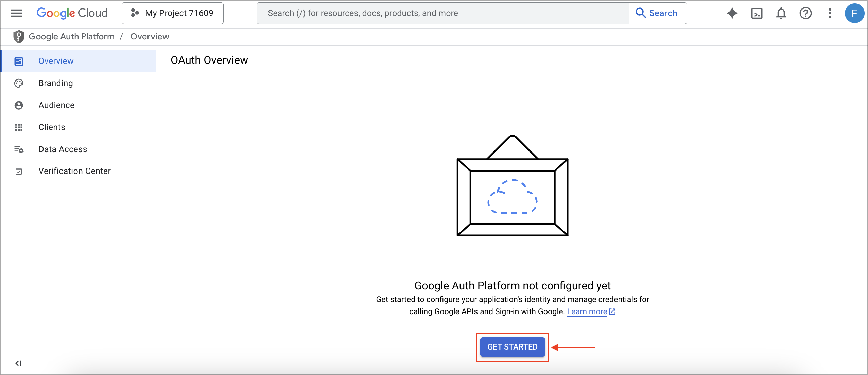Click the Search button
This screenshot has width=868, height=375.
click(658, 13)
